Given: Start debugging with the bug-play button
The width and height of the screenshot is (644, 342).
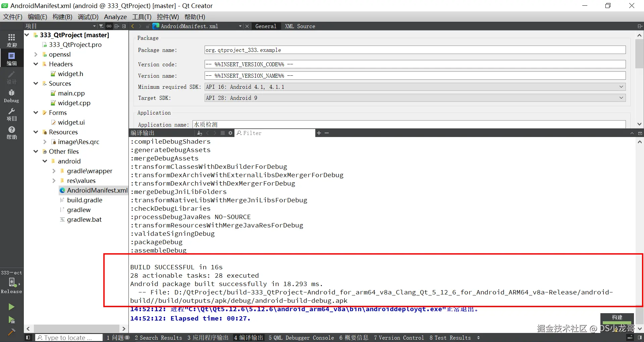Looking at the screenshot, I should pyautogui.click(x=11, y=320).
